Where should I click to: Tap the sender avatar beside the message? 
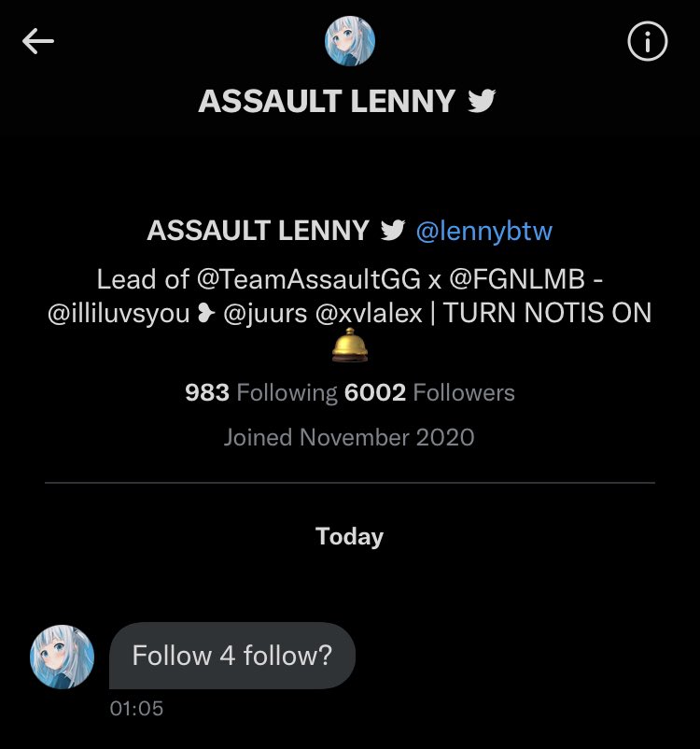[63, 657]
